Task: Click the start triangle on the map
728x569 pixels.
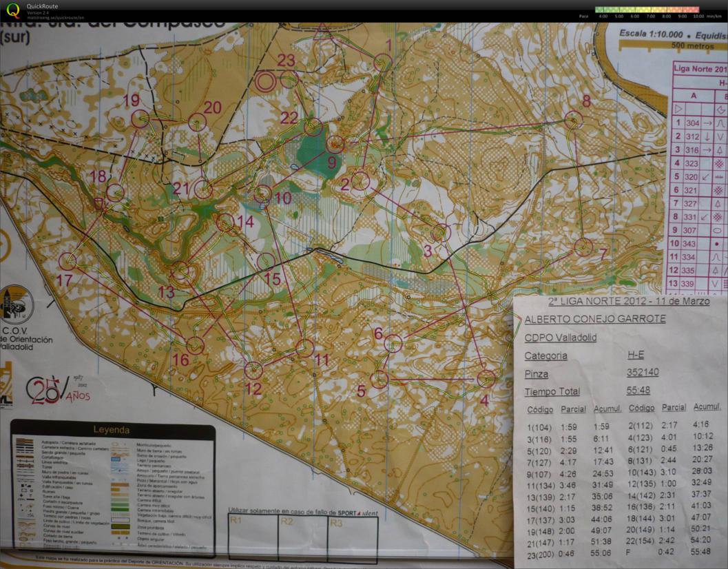Action: click(321, 34)
